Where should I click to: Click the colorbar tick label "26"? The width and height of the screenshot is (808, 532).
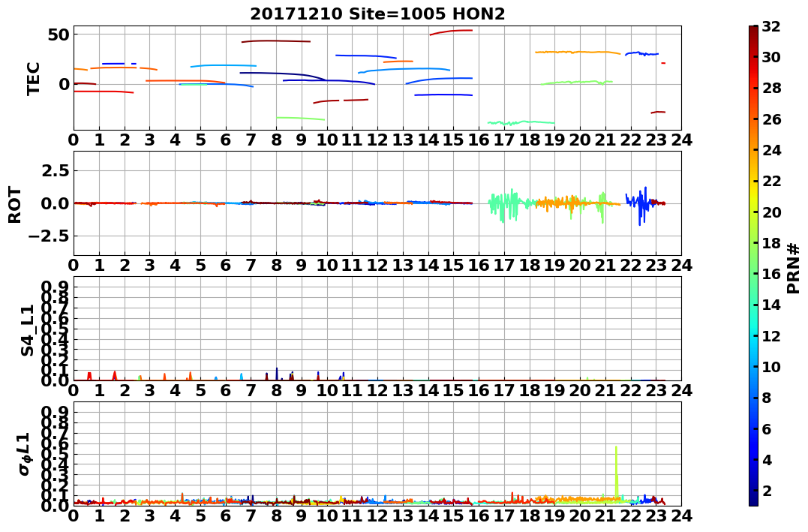tap(771, 119)
